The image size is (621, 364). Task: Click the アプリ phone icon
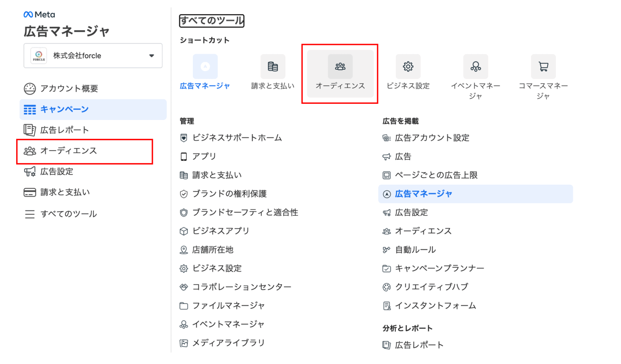(x=184, y=157)
